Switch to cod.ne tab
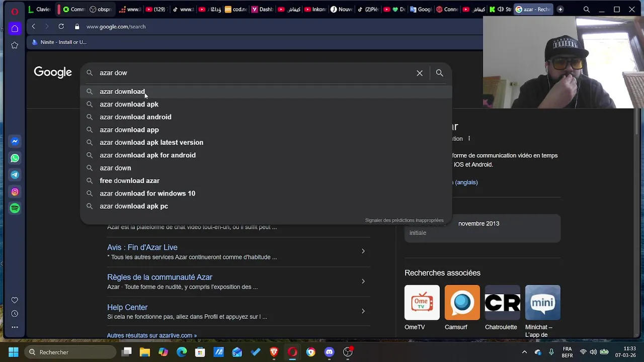644x362 pixels. point(235,9)
